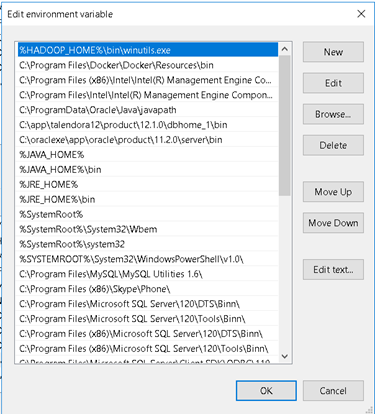
Task: Click the Move Down button
Action: click(x=333, y=223)
